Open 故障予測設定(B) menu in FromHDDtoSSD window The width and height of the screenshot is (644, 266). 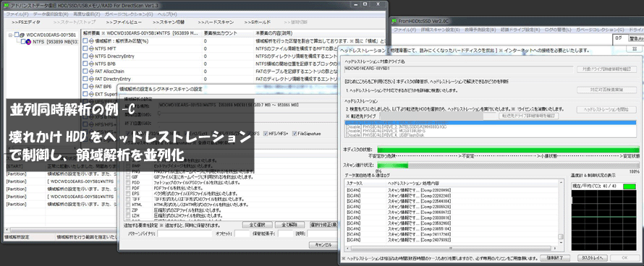(x=480, y=30)
